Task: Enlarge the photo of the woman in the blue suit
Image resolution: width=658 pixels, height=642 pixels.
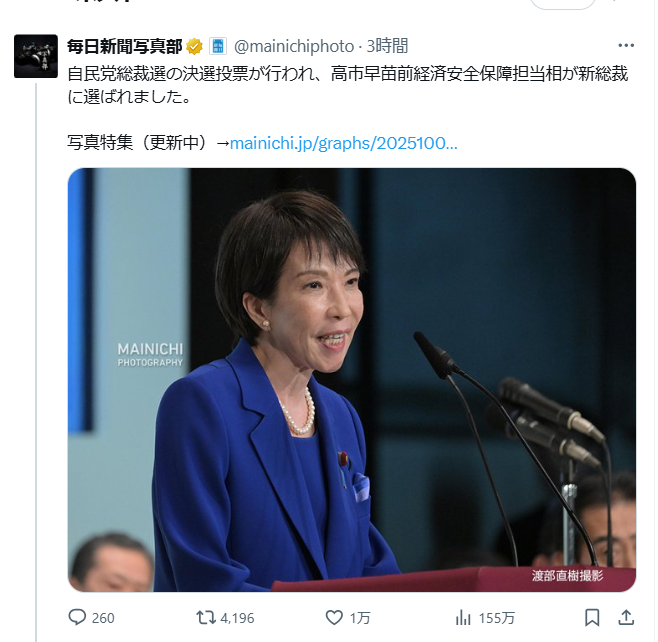Action: click(352, 380)
